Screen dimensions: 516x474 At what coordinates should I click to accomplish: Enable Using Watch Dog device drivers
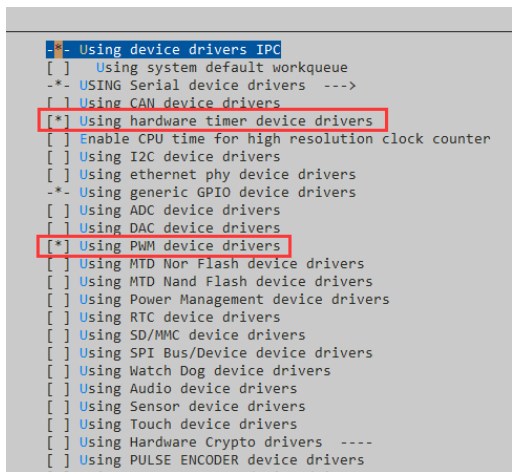[x=189, y=371]
